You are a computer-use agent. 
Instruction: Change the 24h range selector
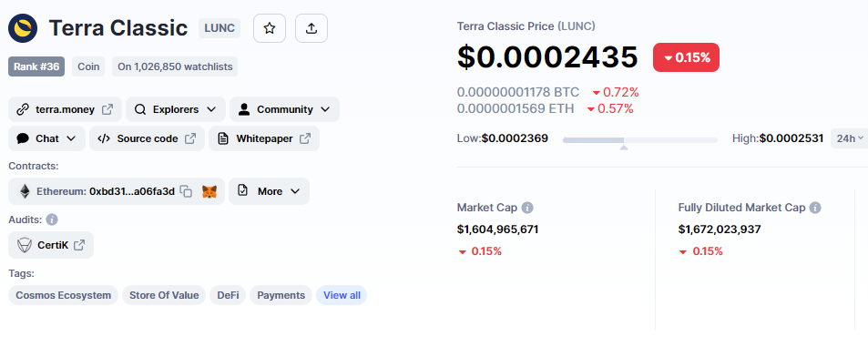[x=849, y=138]
